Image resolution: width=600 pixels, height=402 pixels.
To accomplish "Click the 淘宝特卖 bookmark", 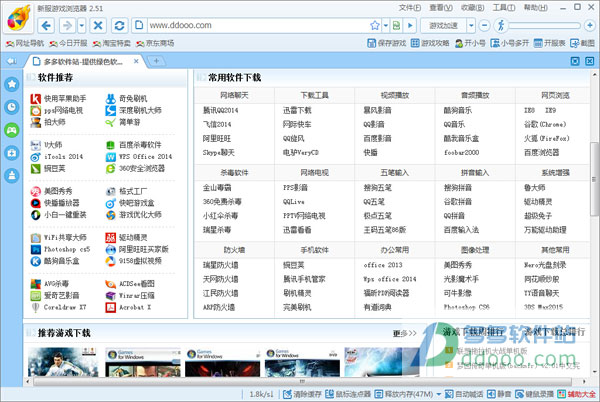I will click(112, 43).
